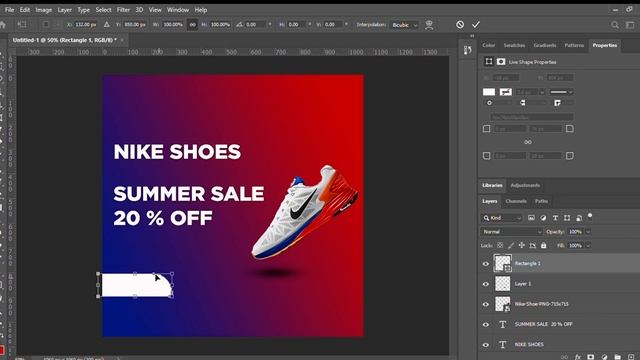Open the Filter menu
The width and height of the screenshot is (640, 360).
pyautogui.click(x=123, y=10)
